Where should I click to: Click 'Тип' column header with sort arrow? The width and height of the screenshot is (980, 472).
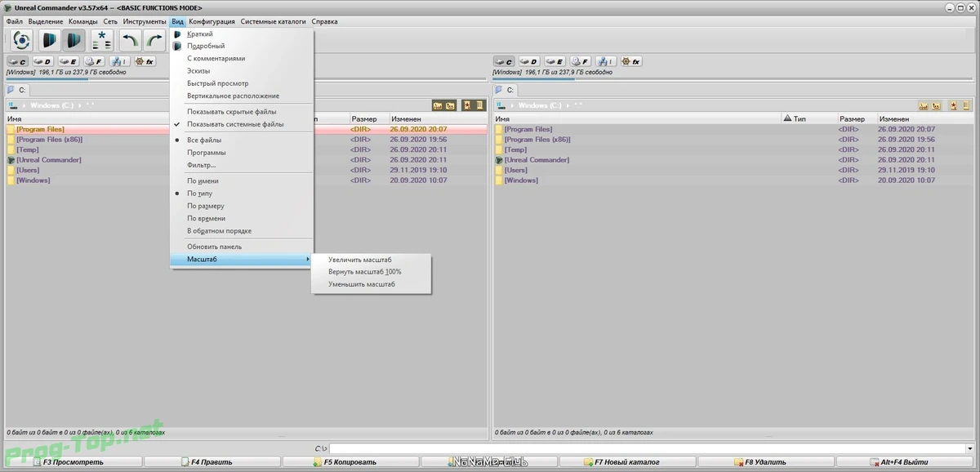(808, 119)
